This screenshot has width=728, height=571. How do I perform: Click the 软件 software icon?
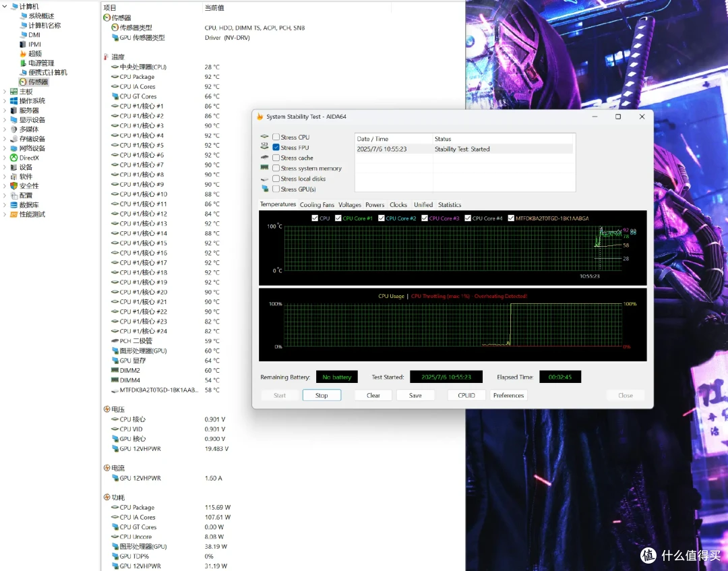pos(13,177)
